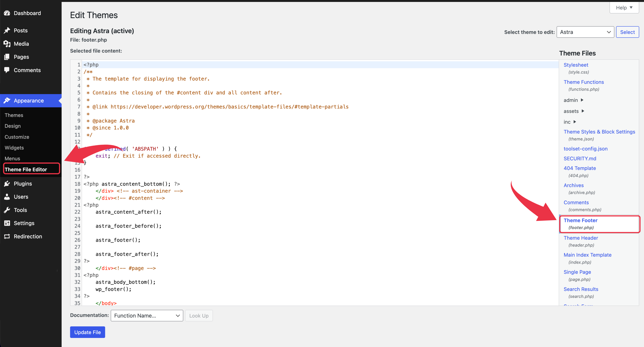Click the Settings sliders icon

[7, 223]
